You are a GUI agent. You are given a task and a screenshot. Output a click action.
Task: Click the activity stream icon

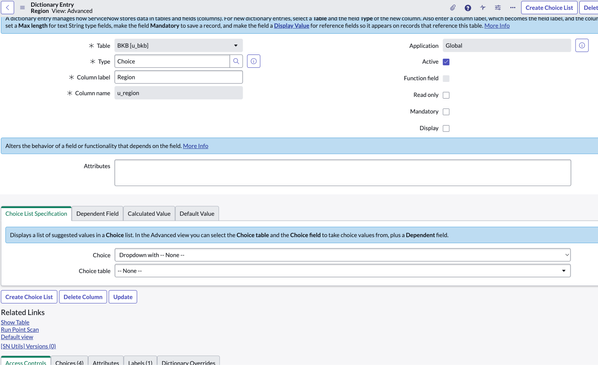click(x=483, y=8)
